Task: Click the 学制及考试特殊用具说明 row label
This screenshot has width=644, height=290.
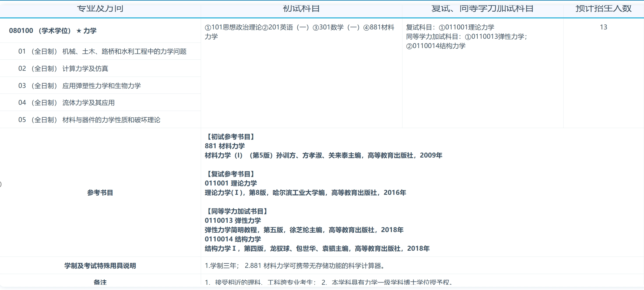Action: 100,266
